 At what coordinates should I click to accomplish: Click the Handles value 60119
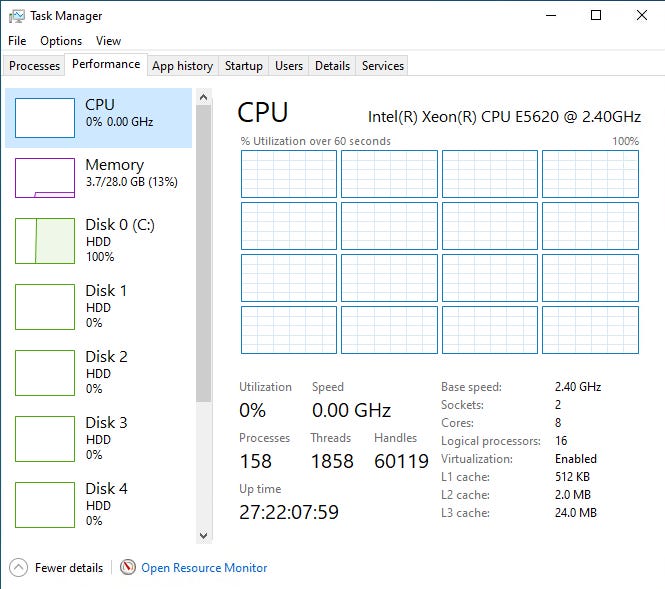401,461
